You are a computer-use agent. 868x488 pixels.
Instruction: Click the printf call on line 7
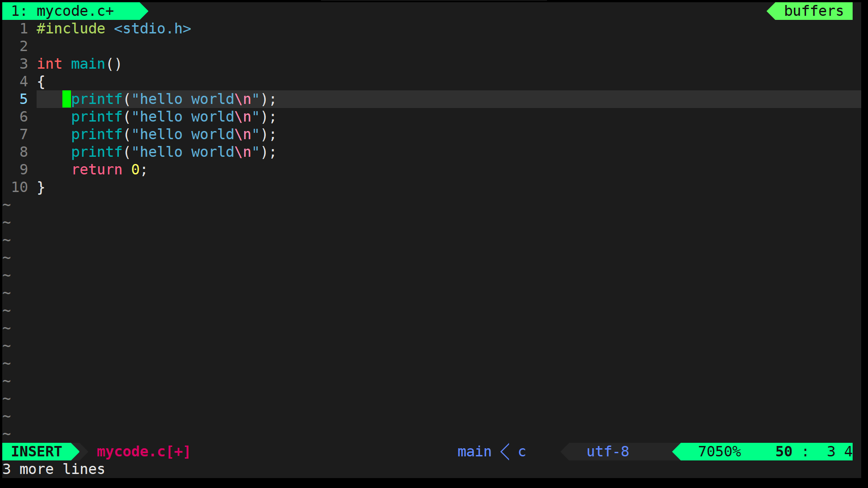point(97,134)
